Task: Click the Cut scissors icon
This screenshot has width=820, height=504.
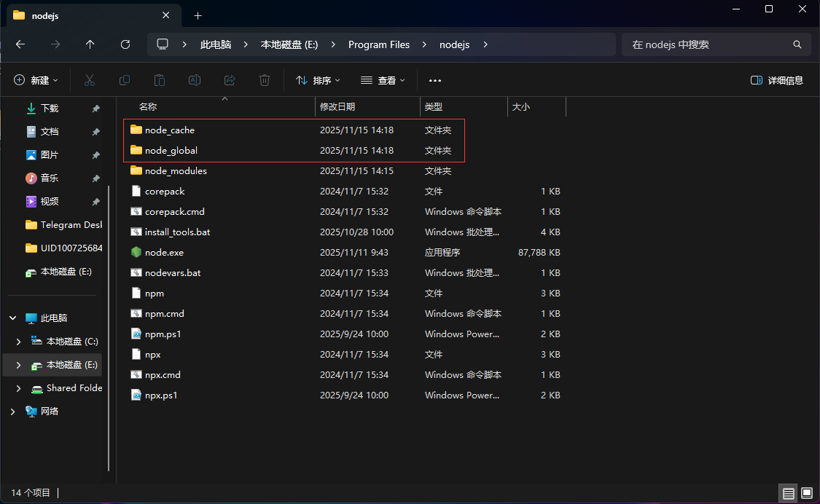Action: tap(90, 80)
